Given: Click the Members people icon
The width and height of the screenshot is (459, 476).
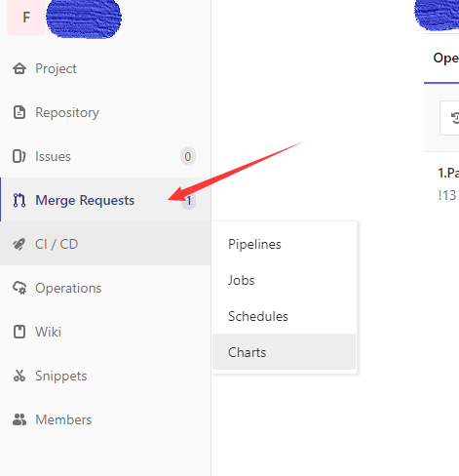Looking at the screenshot, I should tap(19, 419).
